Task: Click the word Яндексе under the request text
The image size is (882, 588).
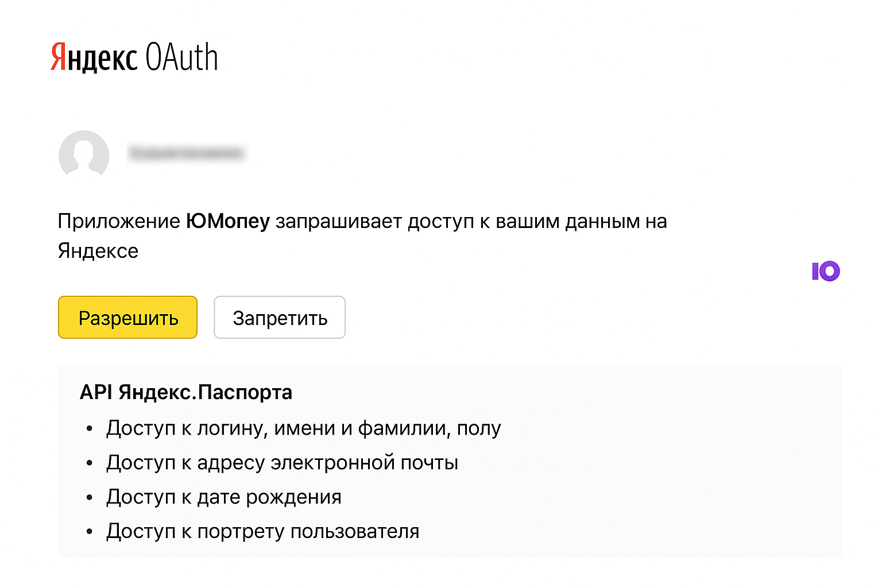Action: click(98, 251)
